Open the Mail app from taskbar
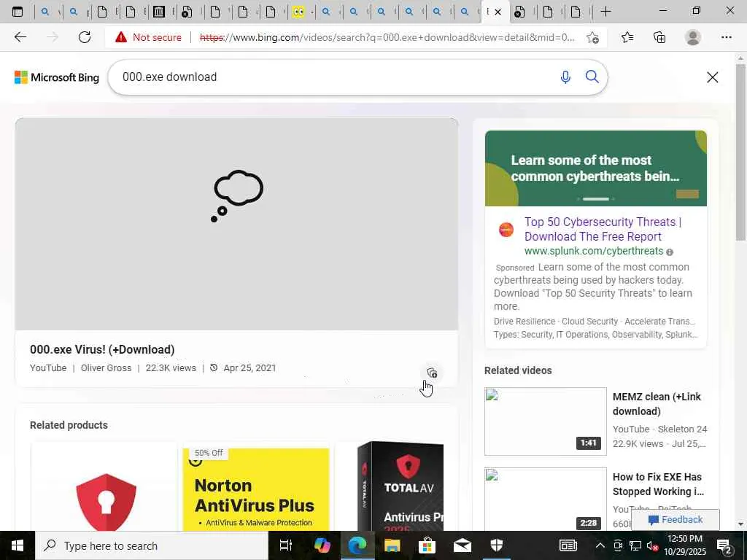The height and width of the screenshot is (560, 747). (x=462, y=545)
